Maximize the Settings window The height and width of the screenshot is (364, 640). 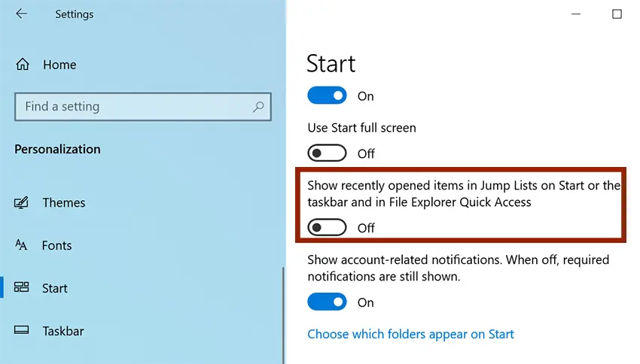[617, 14]
